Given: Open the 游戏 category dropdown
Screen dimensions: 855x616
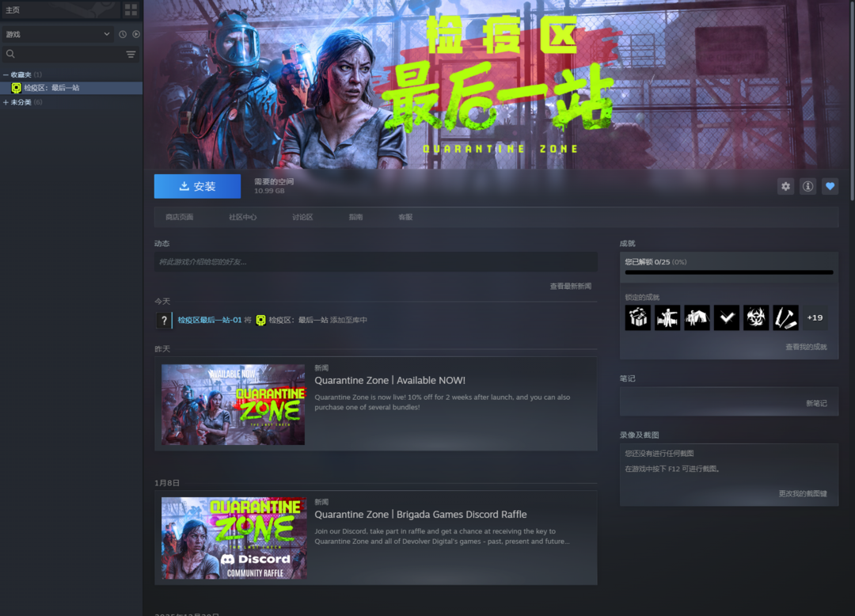Looking at the screenshot, I should (x=57, y=34).
